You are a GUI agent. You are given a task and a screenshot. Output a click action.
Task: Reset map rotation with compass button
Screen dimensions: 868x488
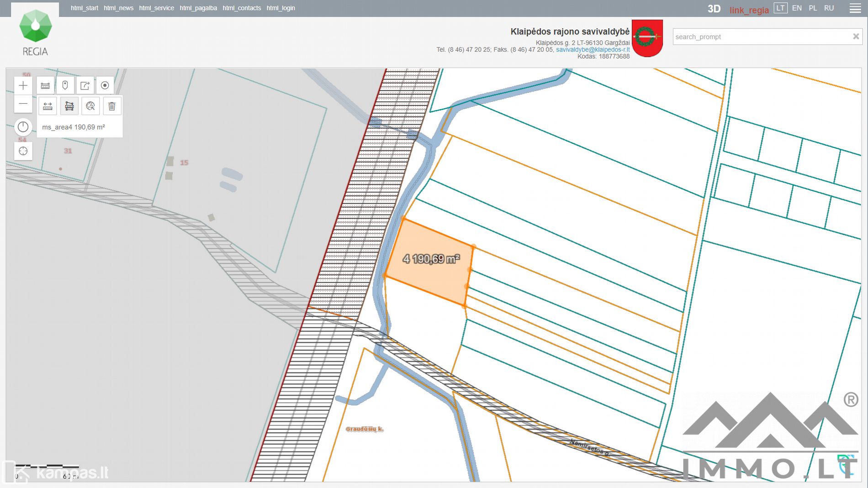click(x=23, y=127)
